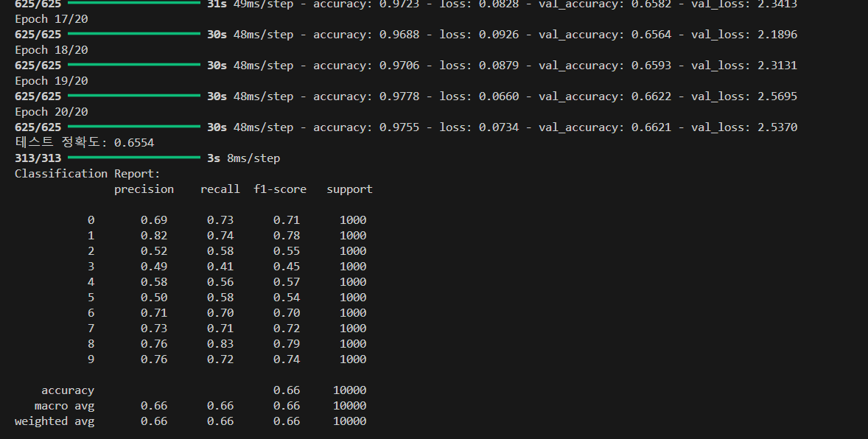Click the '3s 8ms/step' timing text
The height and width of the screenshot is (439, 868).
(244, 158)
